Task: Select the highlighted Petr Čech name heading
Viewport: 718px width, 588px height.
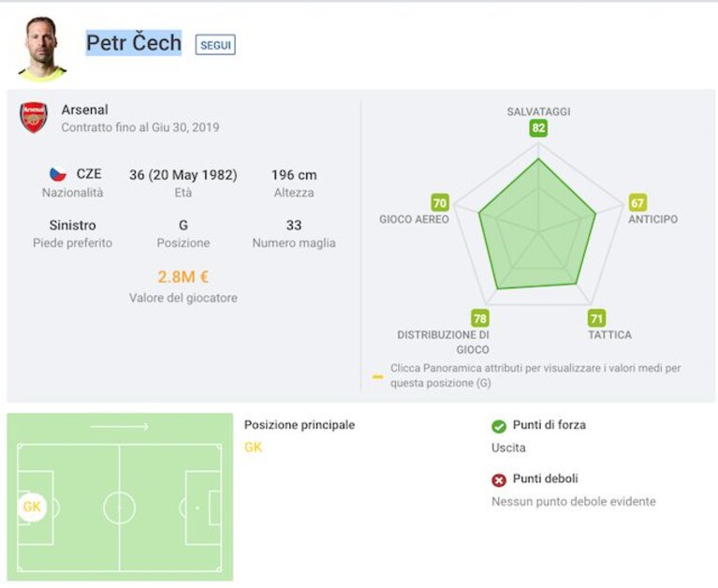Action: point(134,43)
